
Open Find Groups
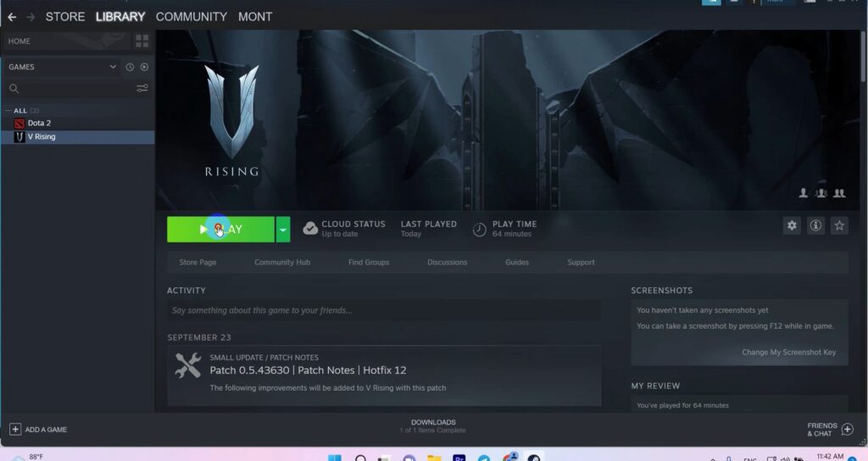pos(369,263)
